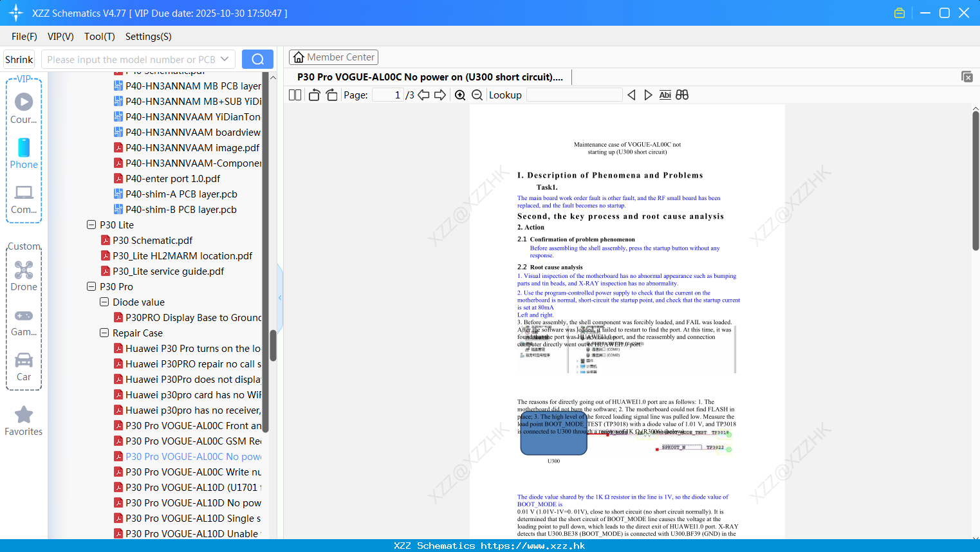Open P30 Pro VOGUE-AL10D (U1701 case
This screenshot has width=980, height=552.
click(x=187, y=487)
